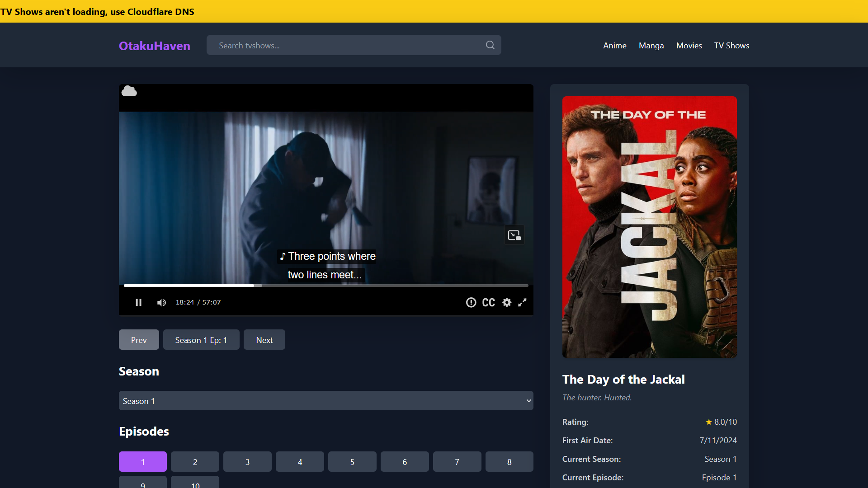Click the search magnifier icon
The height and width of the screenshot is (488, 868).
point(490,45)
